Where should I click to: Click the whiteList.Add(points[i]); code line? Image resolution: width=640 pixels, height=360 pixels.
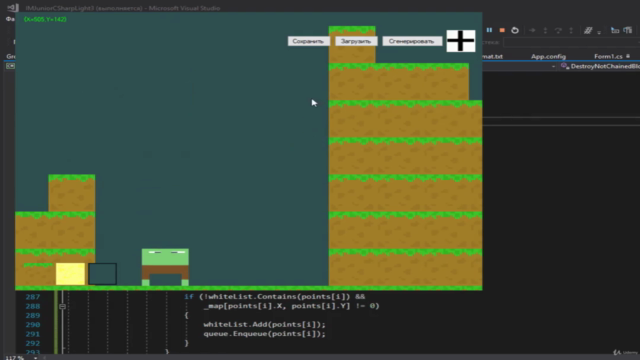click(264, 324)
